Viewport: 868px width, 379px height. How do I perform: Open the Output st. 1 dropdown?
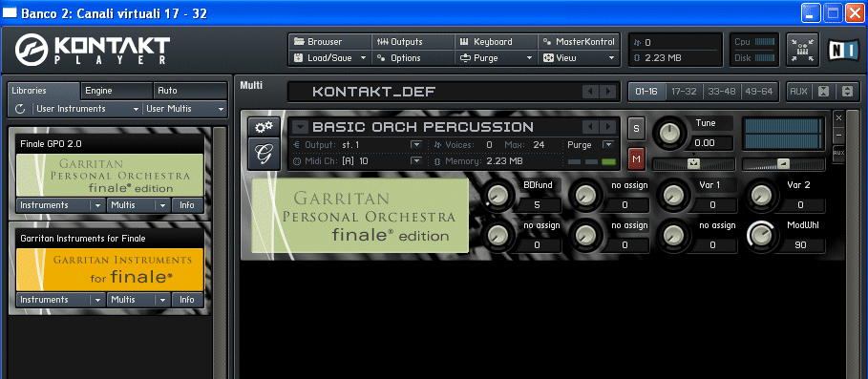(x=415, y=145)
